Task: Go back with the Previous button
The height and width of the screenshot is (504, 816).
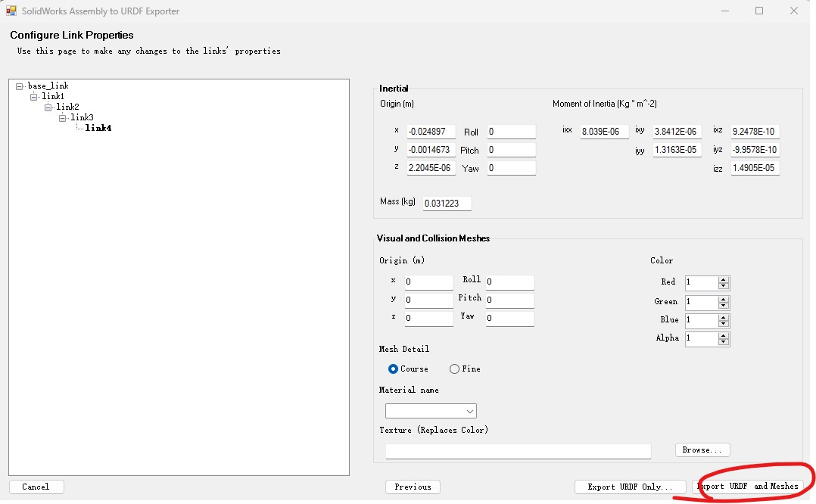Action: [413, 487]
